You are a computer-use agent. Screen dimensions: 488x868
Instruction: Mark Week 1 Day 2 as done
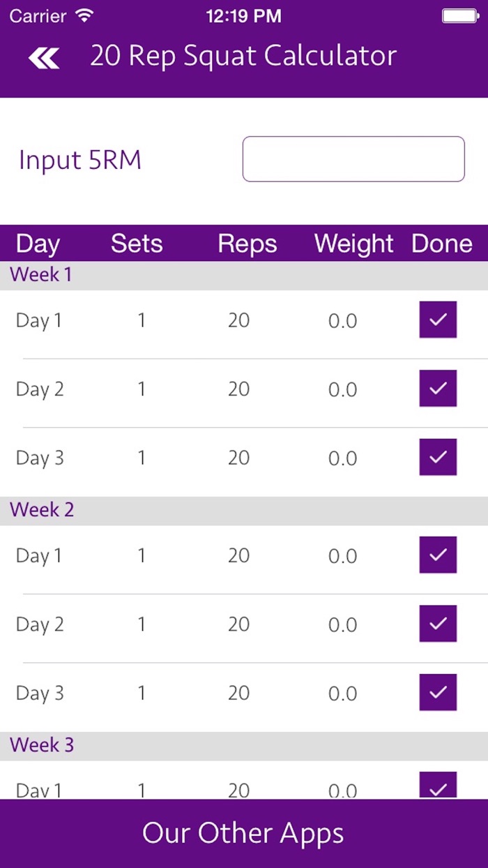point(437,389)
